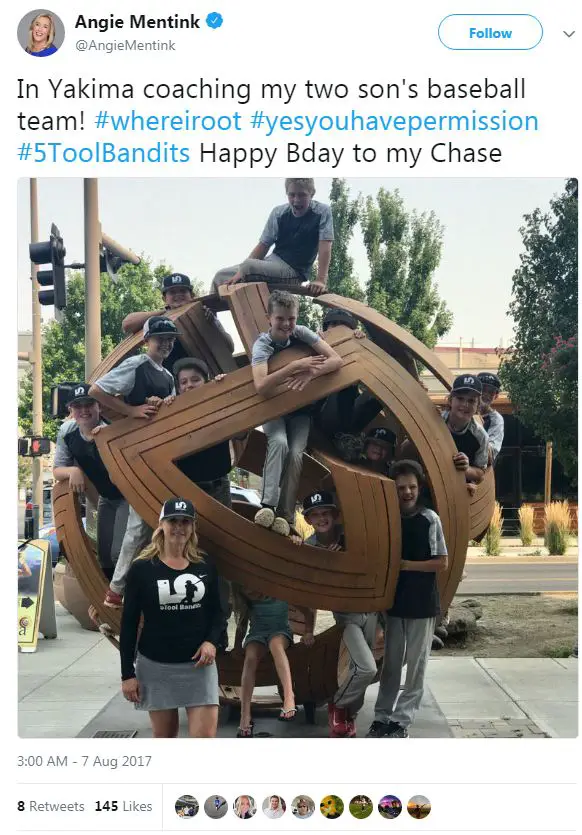This screenshot has height=835, width=582.
Task: Click the blue verified badge
Action: (x=214, y=21)
